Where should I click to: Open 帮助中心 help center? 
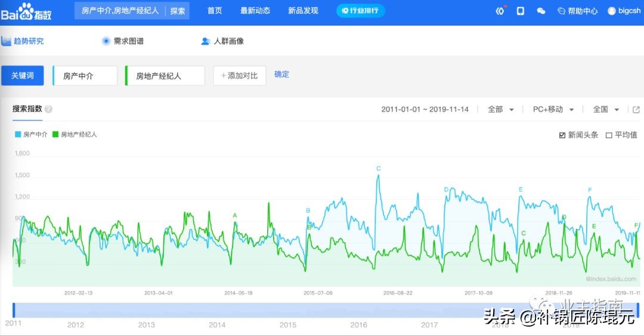tap(577, 11)
